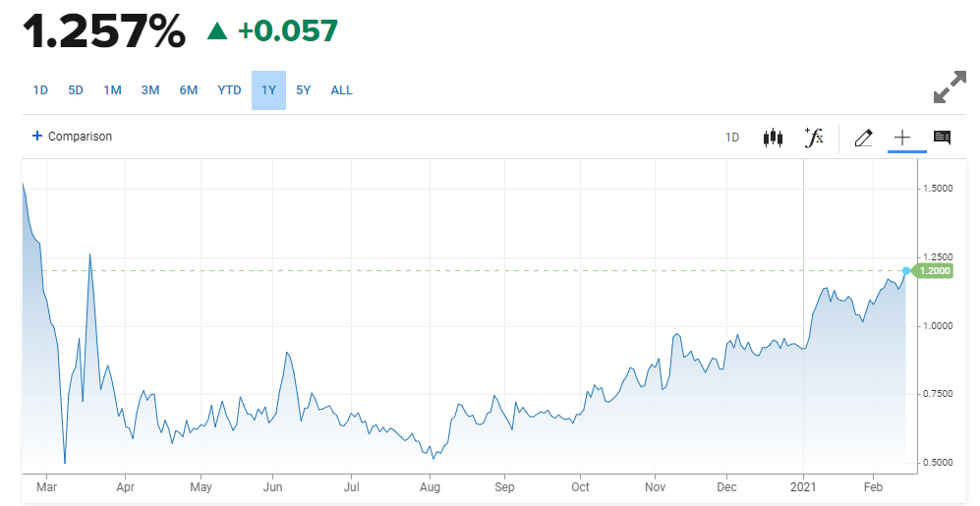Open the fx indicators icon
This screenshot has width=980, height=506.
[814, 138]
